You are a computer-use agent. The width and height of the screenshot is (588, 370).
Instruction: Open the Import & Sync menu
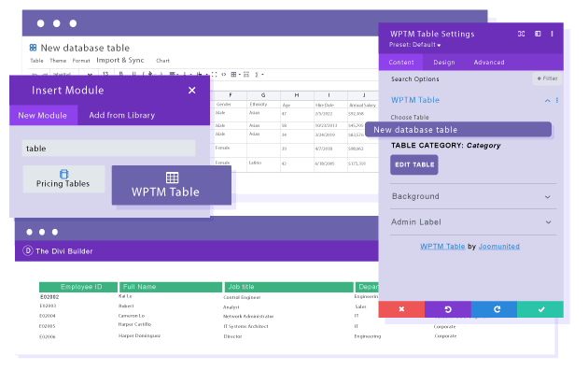pyautogui.click(x=120, y=60)
